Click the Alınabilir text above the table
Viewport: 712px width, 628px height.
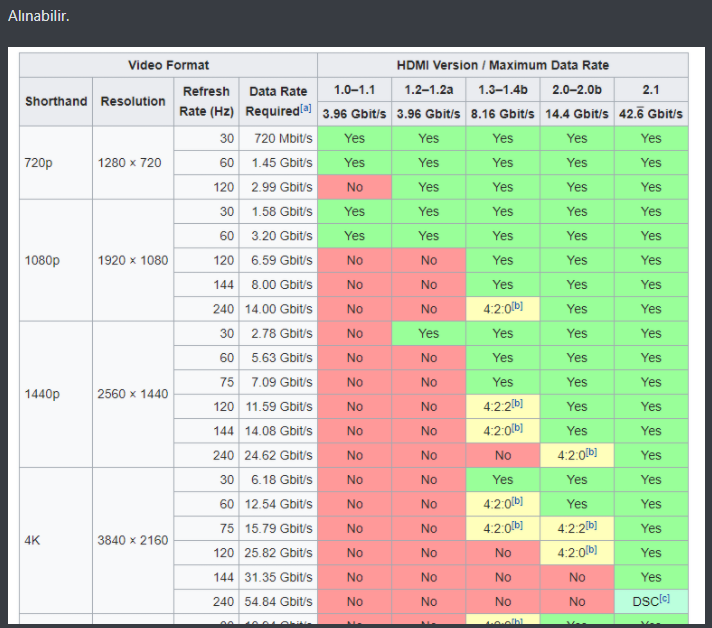[x=39, y=16]
